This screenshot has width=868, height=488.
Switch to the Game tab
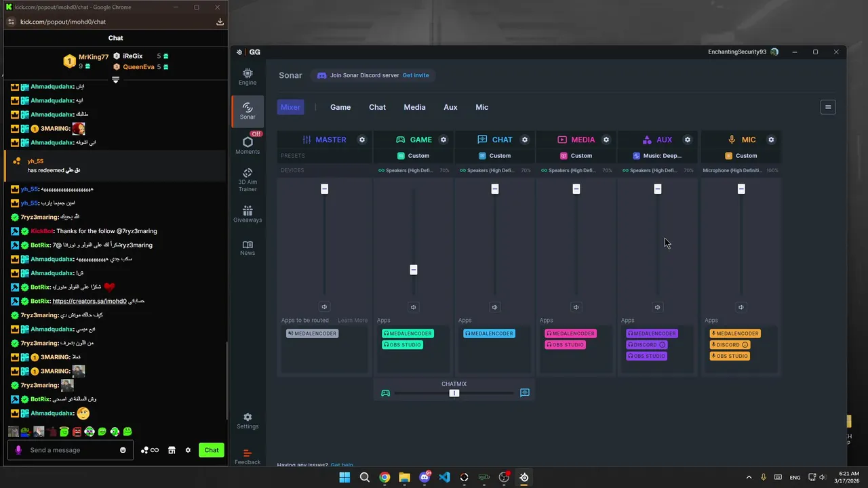coord(340,107)
